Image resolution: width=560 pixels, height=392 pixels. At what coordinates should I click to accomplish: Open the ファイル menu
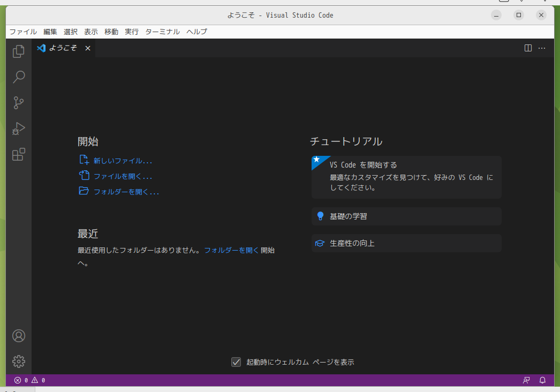point(23,32)
